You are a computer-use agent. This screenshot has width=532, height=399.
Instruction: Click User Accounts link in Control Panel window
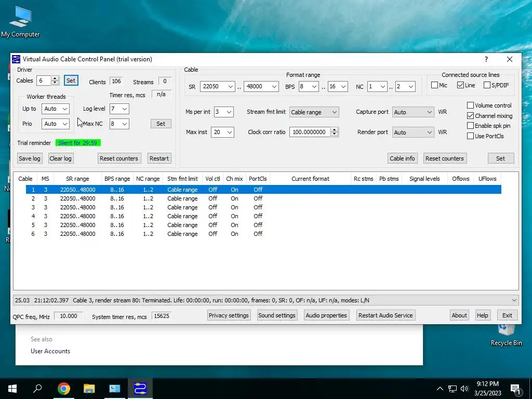(50, 351)
